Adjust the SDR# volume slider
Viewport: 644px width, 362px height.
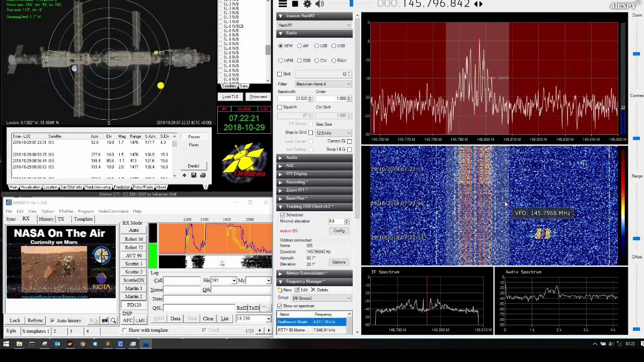[x=351, y=4]
